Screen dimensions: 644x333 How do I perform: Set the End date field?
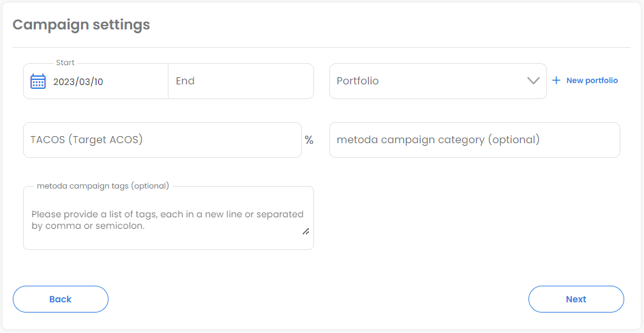click(241, 81)
